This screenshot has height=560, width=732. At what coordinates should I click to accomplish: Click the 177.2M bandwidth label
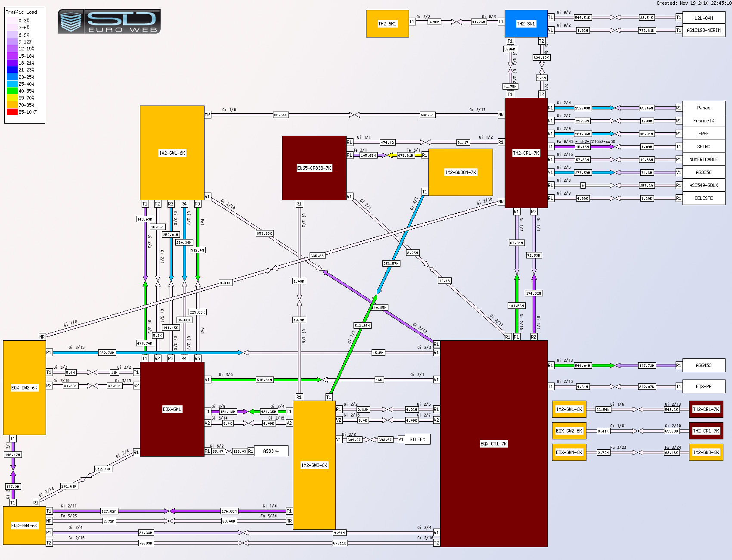[12, 487]
